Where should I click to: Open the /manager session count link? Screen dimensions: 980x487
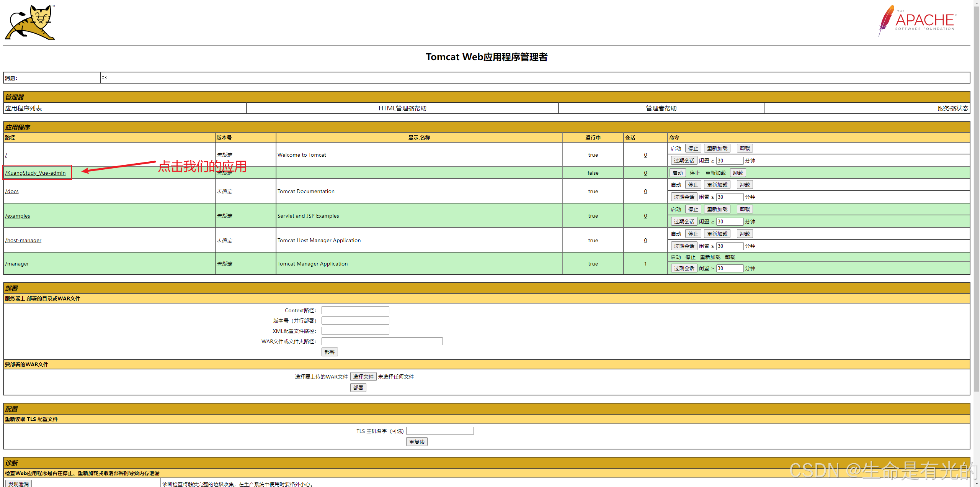pos(645,264)
